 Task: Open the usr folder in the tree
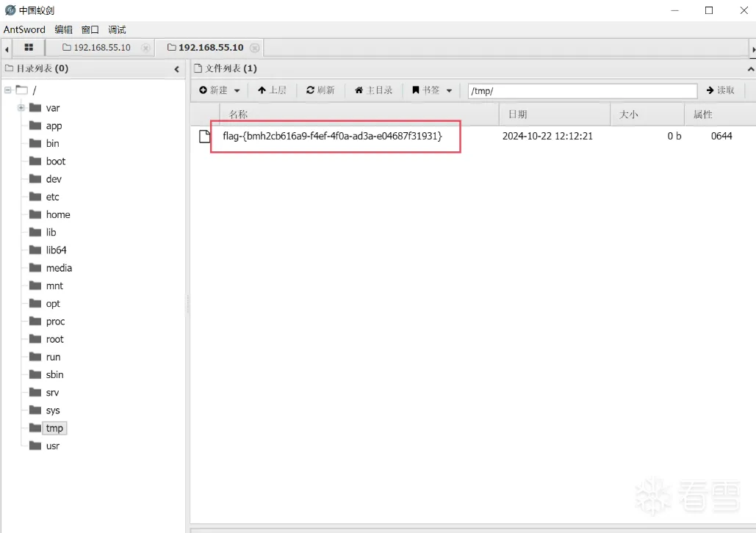click(x=53, y=446)
